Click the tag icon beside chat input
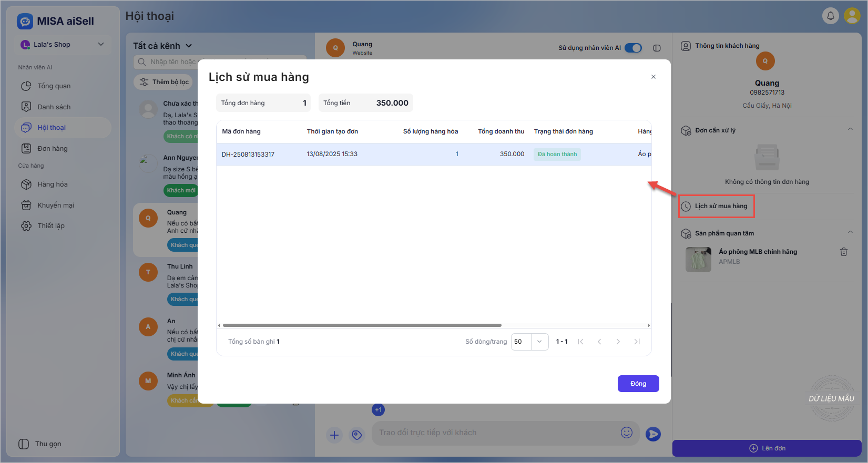The width and height of the screenshot is (868, 463). pos(357,435)
